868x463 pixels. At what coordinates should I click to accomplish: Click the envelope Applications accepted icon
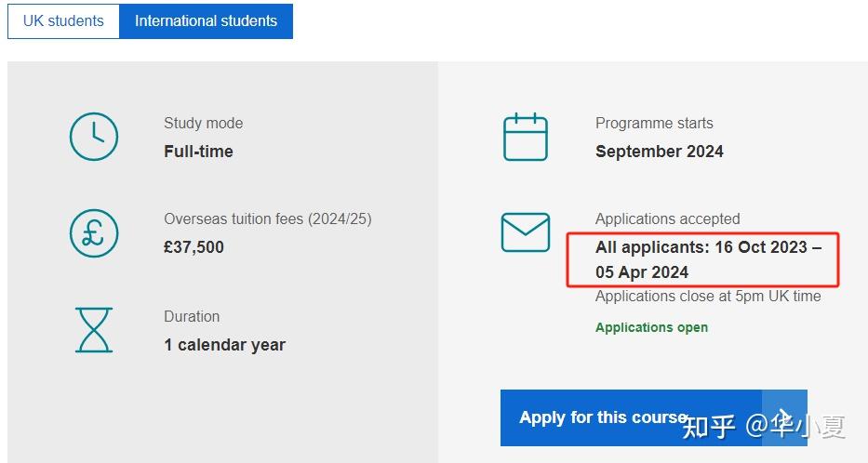[x=525, y=232]
